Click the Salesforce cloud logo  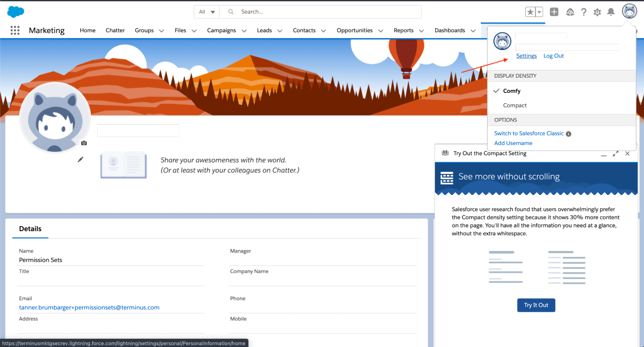pyautogui.click(x=15, y=12)
